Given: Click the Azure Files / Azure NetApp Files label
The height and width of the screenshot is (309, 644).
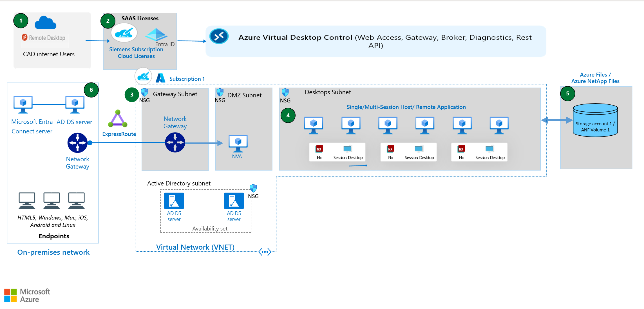Looking at the screenshot, I should pyautogui.click(x=595, y=78).
